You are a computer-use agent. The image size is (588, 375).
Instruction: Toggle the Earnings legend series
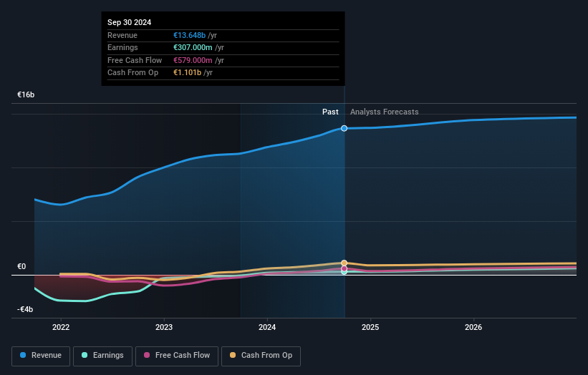[x=102, y=356]
